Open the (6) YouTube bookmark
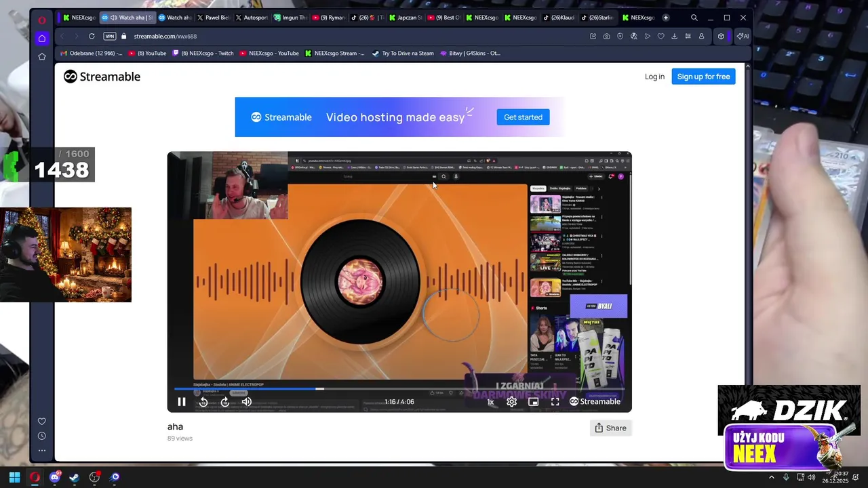Image resolution: width=868 pixels, height=488 pixels. pos(146,53)
